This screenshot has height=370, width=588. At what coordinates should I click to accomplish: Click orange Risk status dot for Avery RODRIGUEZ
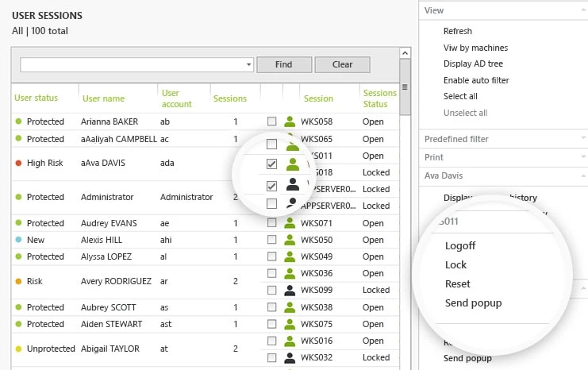pyautogui.click(x=18, y=282)
